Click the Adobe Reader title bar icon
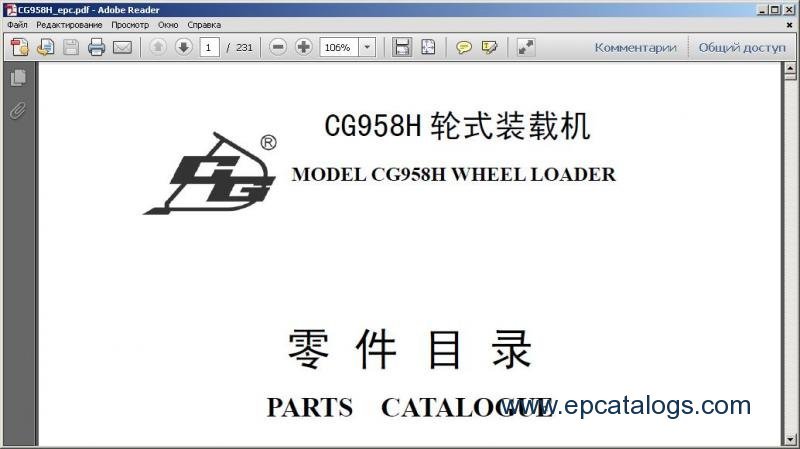Screen dimensions: 800x449 pyautogui.click(x=10, y=10)
